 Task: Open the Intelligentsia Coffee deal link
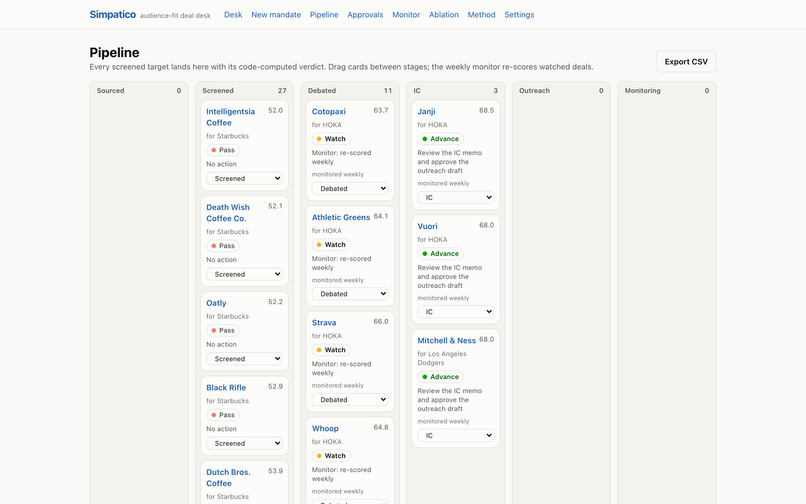tap(230, 117)
